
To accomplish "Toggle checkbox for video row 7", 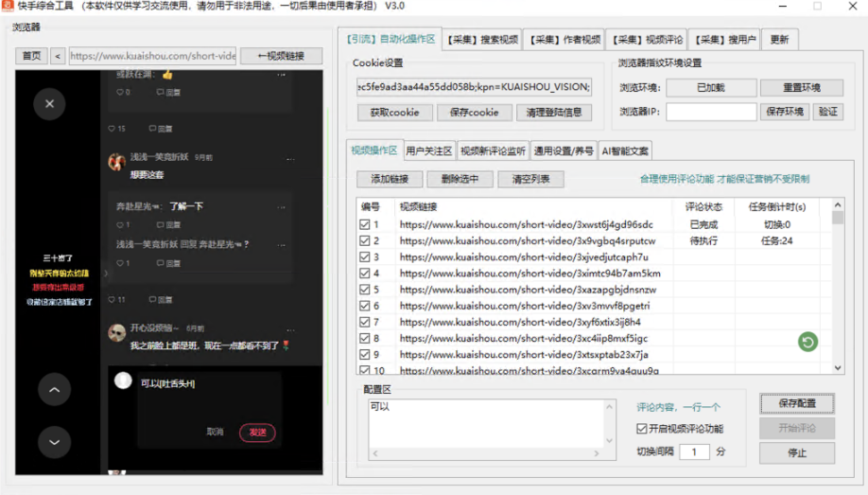I will point(364,322).
